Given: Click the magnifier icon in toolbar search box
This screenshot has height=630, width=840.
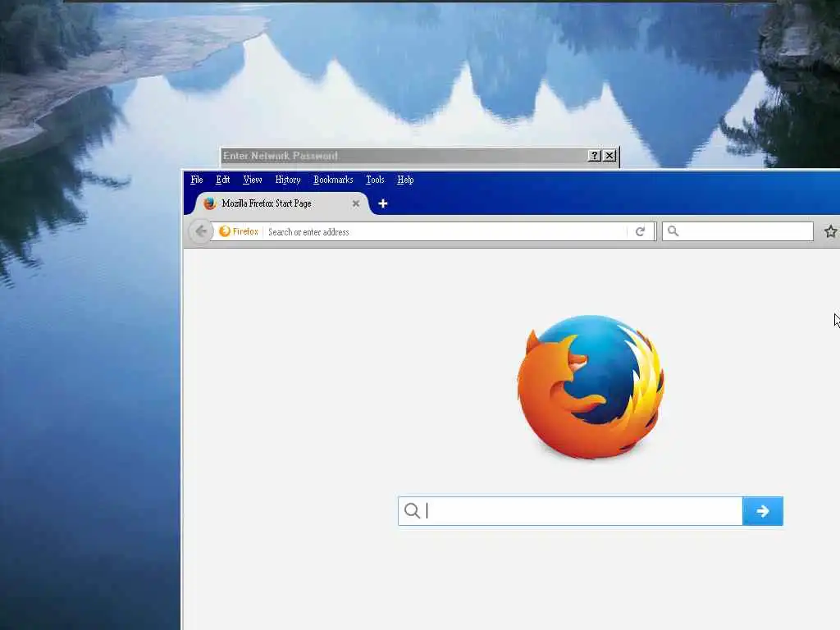Looking at the screenshot, I should pos(673,231).
